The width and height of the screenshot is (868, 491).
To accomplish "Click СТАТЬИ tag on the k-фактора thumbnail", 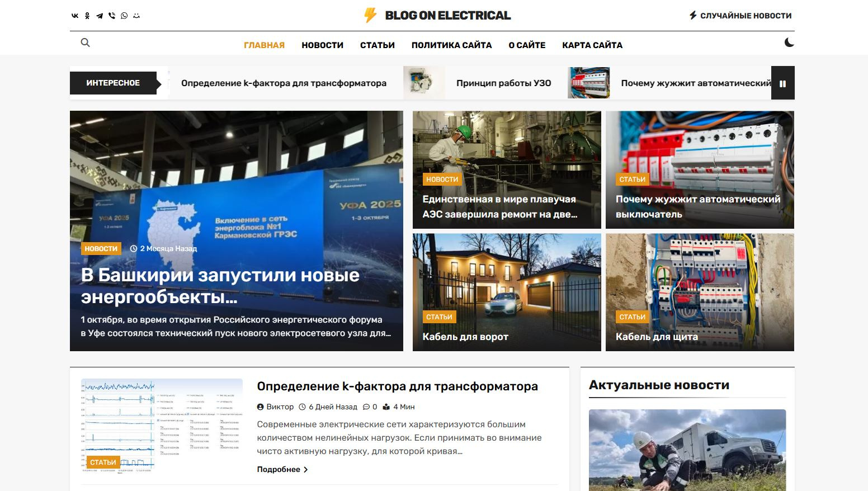I will (x=103, y=462).
